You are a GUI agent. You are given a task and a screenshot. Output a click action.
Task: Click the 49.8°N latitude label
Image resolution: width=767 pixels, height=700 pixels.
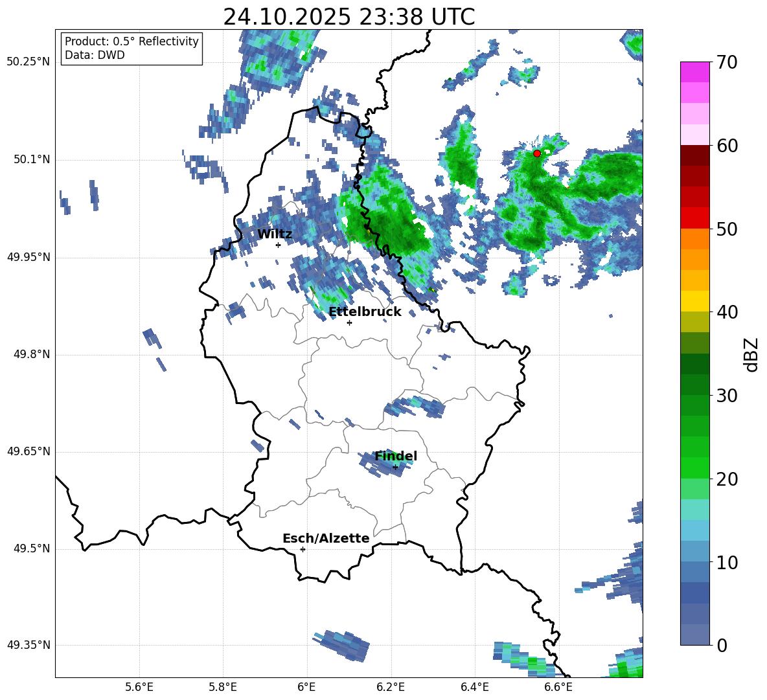point(32,354)
